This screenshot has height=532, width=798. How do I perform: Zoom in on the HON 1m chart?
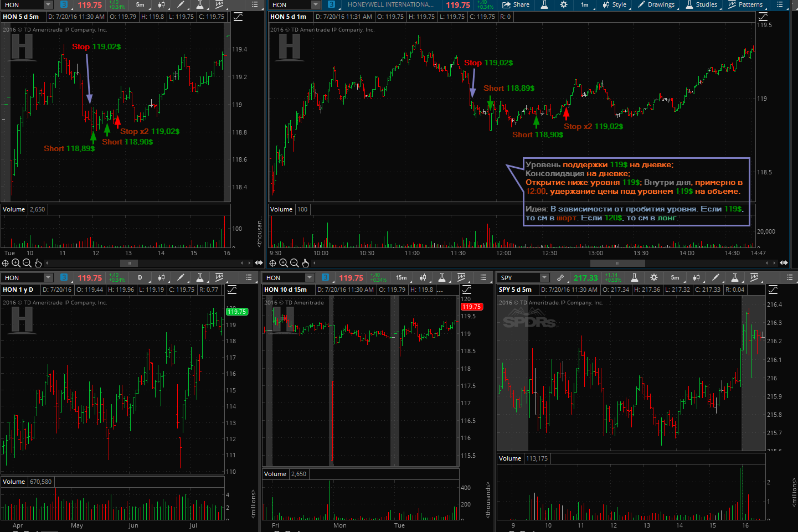284,263
